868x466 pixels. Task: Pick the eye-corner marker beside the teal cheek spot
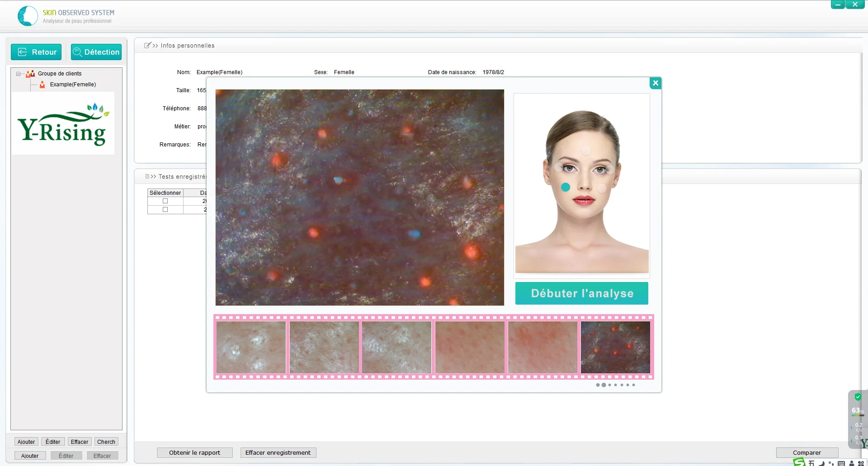point(558,167)
